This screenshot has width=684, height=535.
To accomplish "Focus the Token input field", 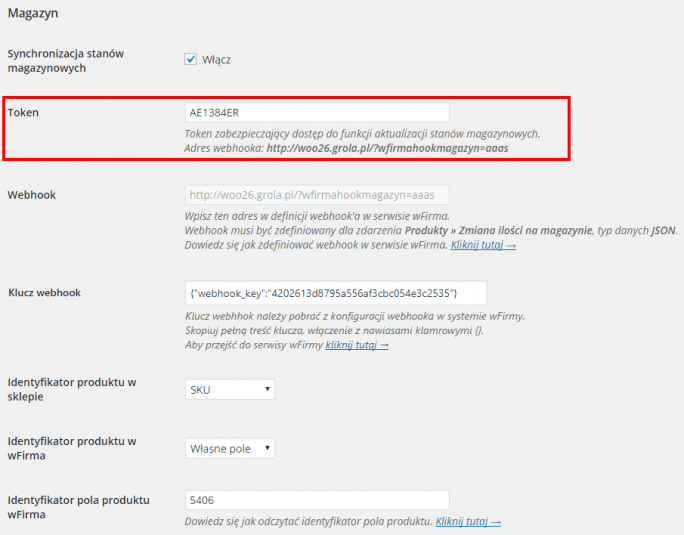I will click(x=317, y=113).
